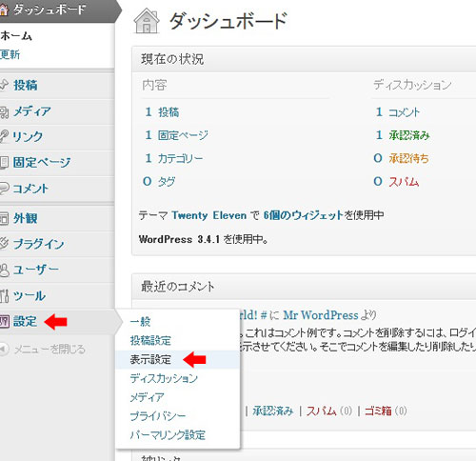The image size is (476, 461).
Task: Click the chain link icon beside リンク
Action: pyautogui.click(x=4, y=136)
